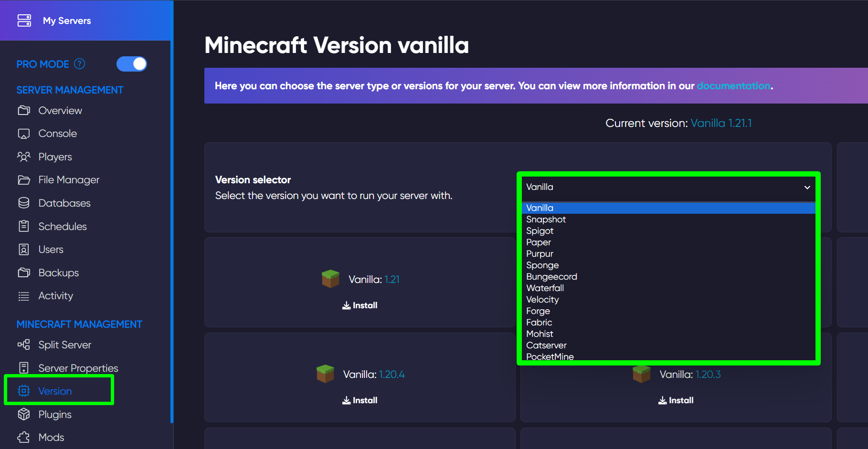This screenshot has width=868, height=449.
Task: Open the Mods icon in sidebar
Action: pyautogui.click(x=24, y=437)
